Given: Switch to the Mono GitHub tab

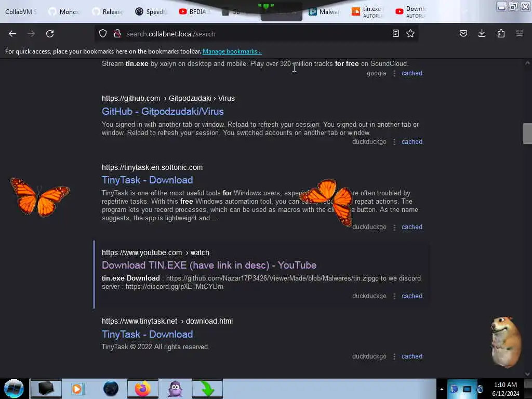Looking at the screenshot, I should coord(65,12).
